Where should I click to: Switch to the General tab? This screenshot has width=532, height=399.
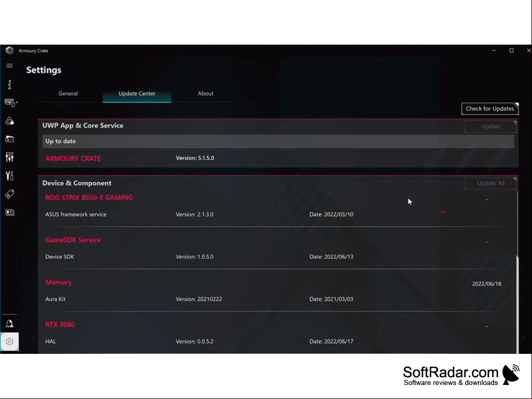[x=68, y=93]
